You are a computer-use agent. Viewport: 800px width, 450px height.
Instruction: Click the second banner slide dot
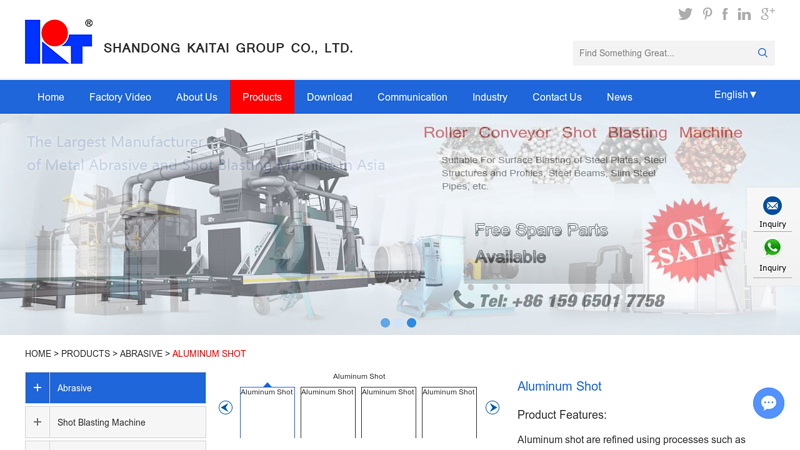[398, 322]
